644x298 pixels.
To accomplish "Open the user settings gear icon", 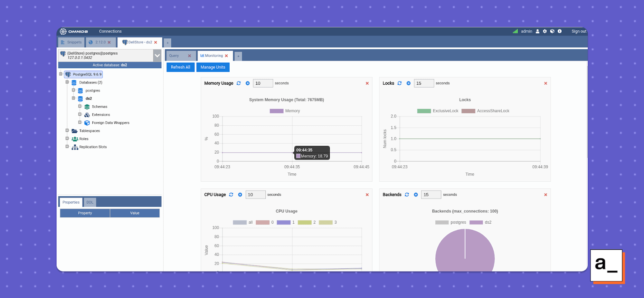I will [x=545, y=31].
